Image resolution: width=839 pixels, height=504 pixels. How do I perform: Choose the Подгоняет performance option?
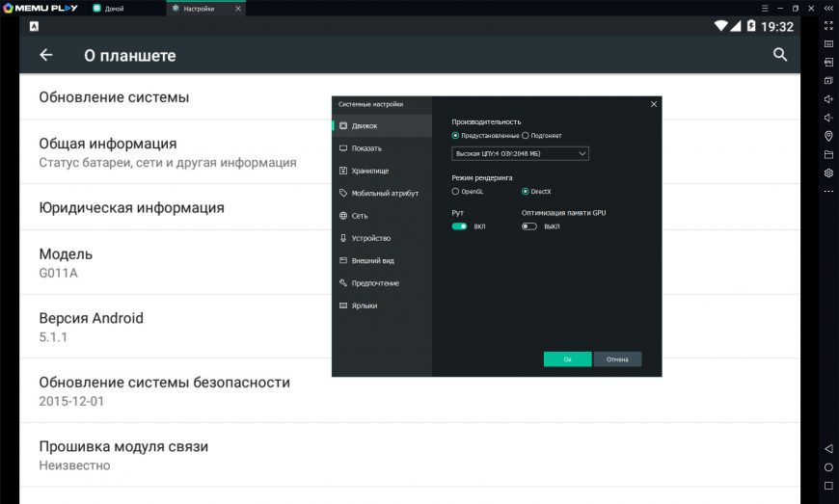(x=526, y=136)
